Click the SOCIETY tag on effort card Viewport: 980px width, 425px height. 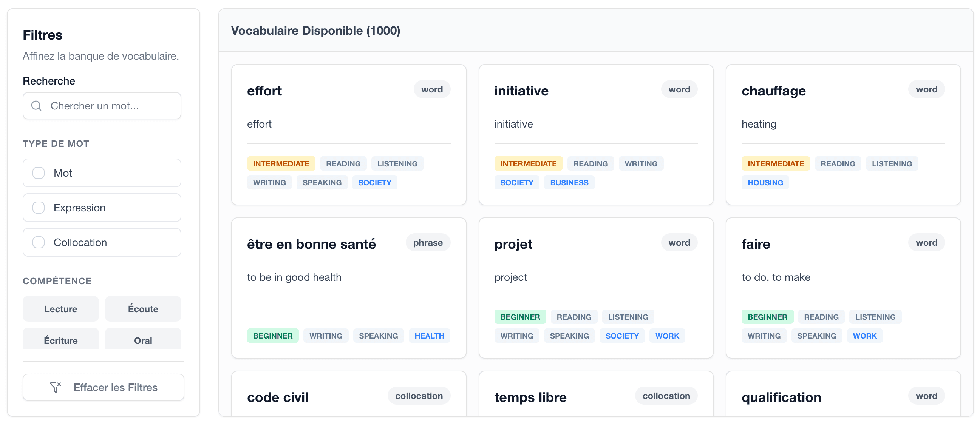(x=375, y=183)
